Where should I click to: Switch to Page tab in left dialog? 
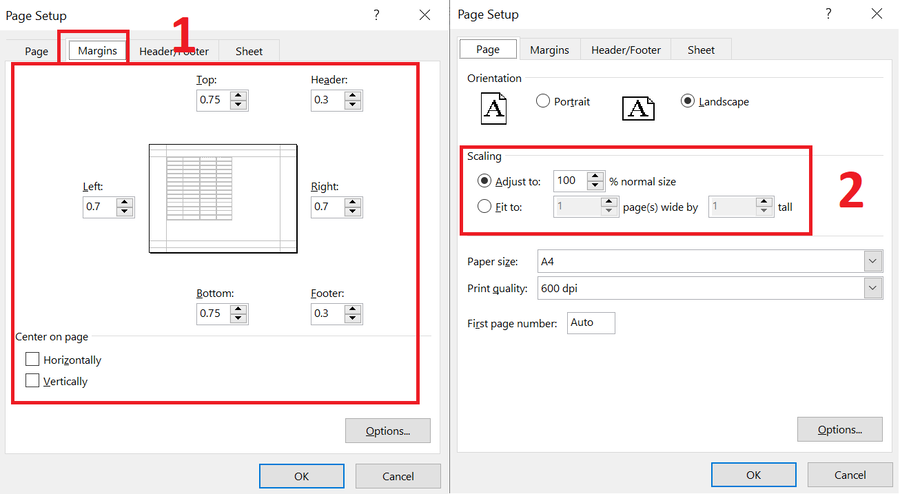pyautogui.click(x=36, y=51)
